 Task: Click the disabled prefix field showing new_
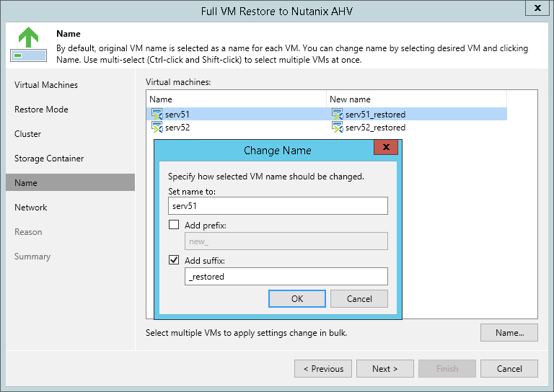point(286,241)
